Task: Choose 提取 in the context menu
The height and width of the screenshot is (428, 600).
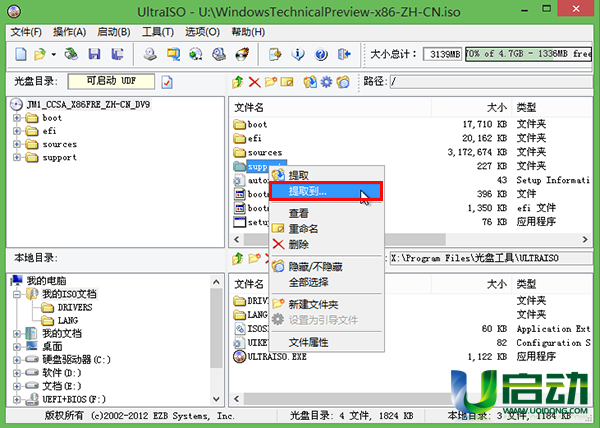Action: pos(327,176)
